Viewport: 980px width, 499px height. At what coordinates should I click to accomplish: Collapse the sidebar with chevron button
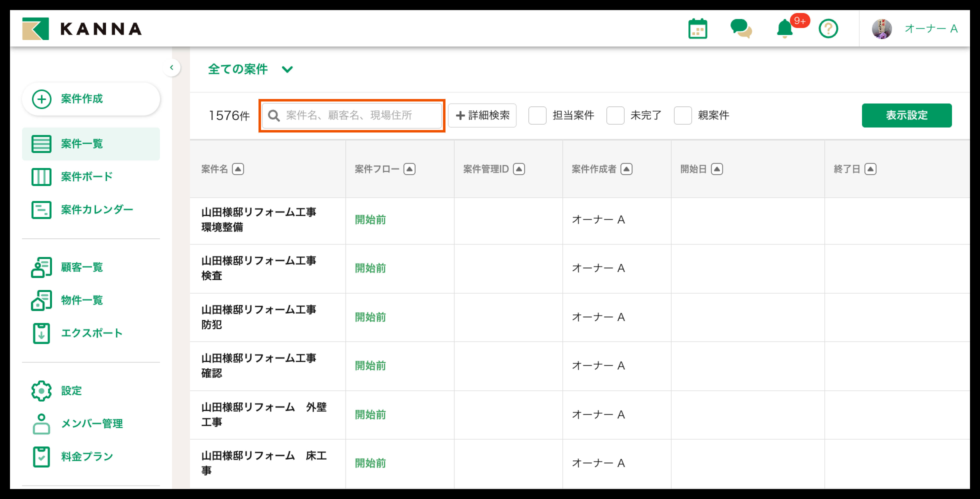[171, 68]
